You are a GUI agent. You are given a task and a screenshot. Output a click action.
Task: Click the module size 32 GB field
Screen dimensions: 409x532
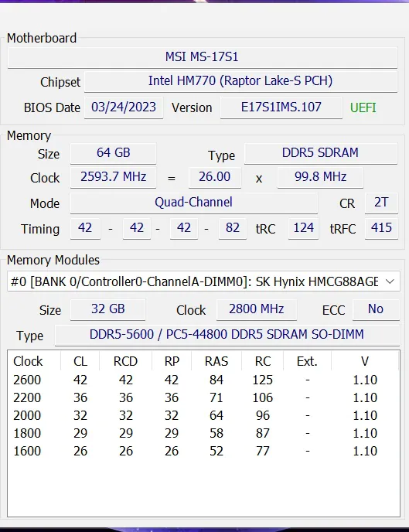point(107,309)
